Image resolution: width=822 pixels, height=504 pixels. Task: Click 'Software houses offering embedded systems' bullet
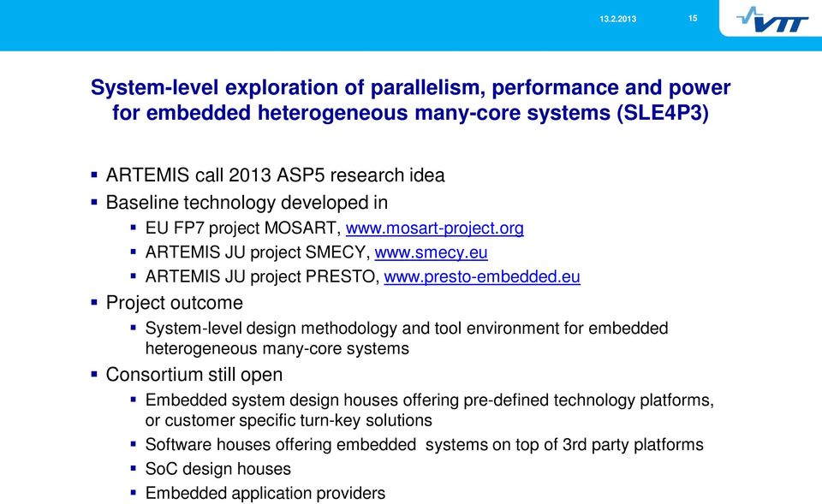424,445
